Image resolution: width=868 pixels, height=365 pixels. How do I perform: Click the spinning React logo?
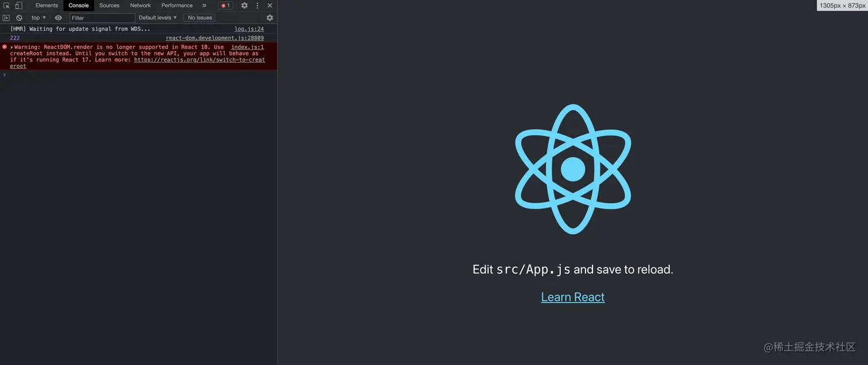573,169
